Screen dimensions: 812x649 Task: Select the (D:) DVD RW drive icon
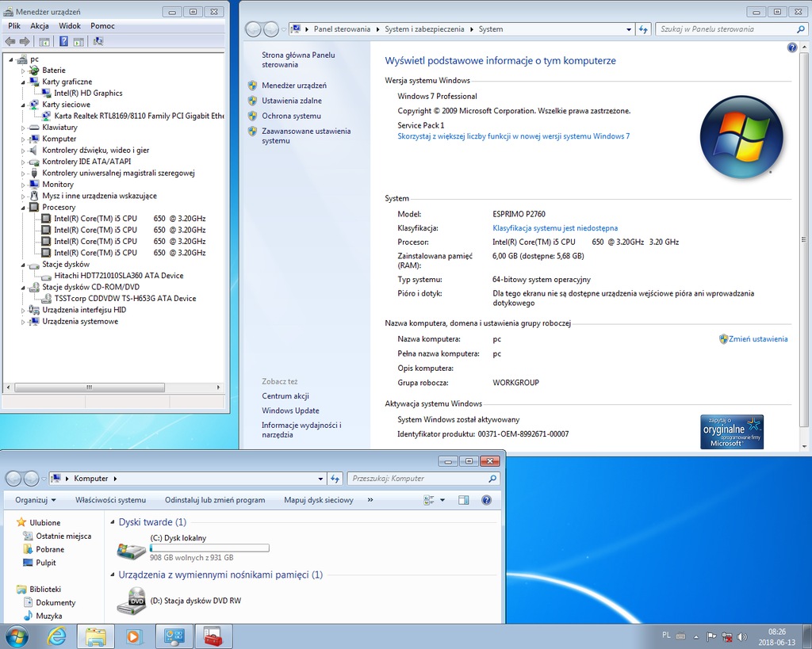(132, 601)
